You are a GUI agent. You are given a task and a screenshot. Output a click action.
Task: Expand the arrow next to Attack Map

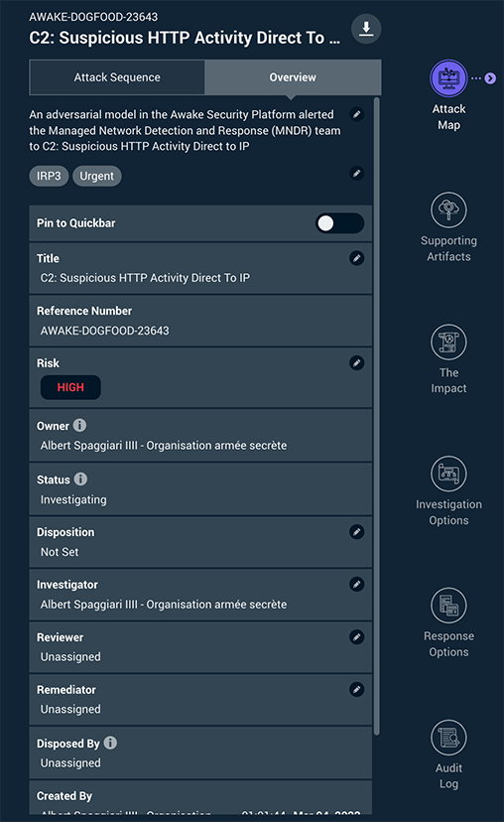coord(490,78)
